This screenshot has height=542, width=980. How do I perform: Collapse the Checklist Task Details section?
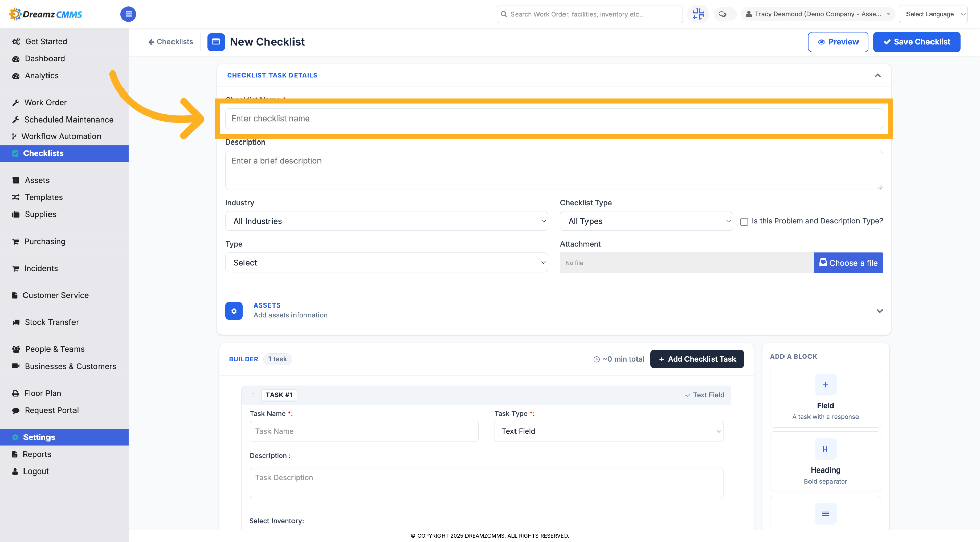click(x=878, y=75)
